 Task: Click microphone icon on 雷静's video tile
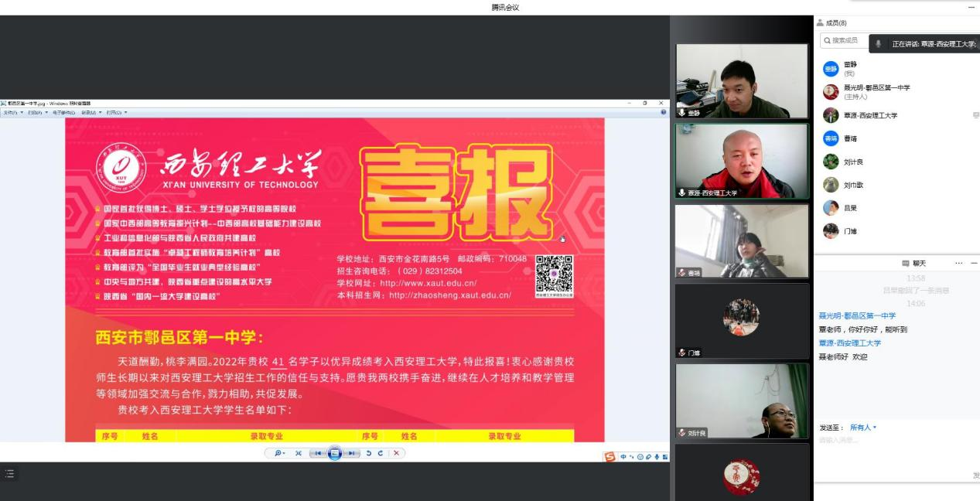682,113
